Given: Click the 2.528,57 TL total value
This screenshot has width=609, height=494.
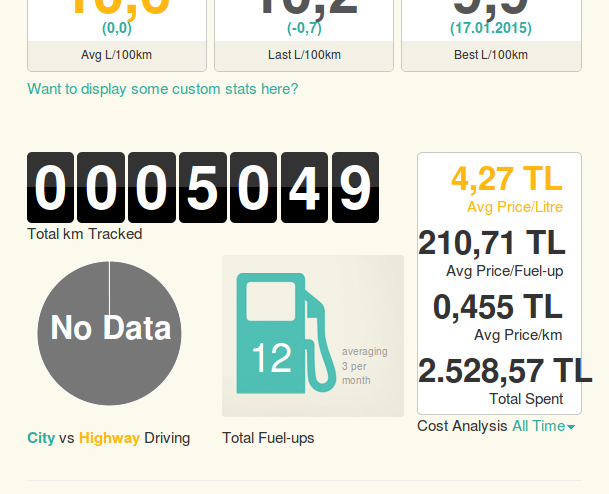Looking at the screenshot, I should point(505,371).
